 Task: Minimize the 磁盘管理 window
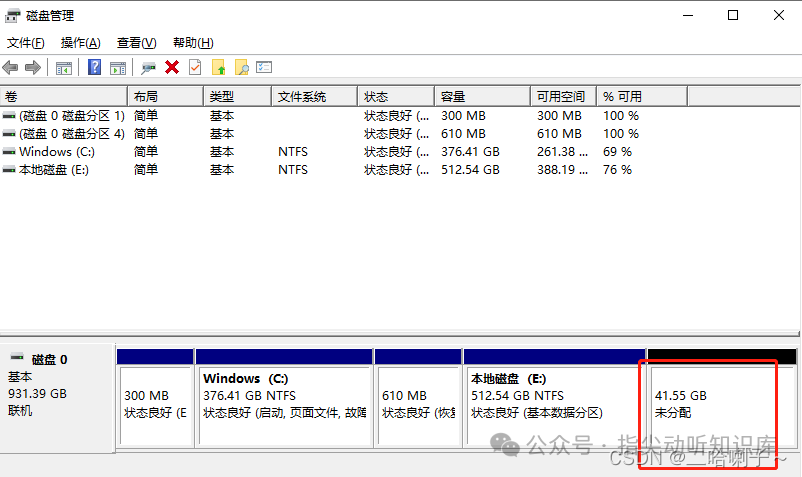[688, 15]
